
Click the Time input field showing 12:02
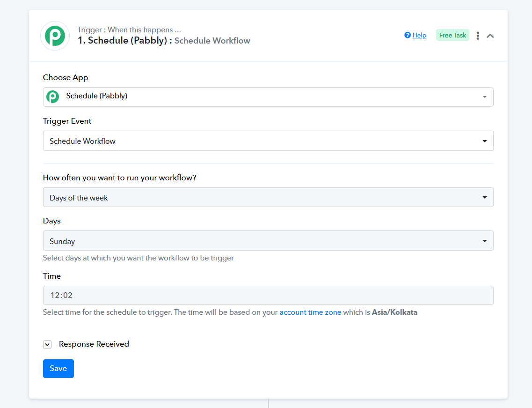[x=268, y=295]
